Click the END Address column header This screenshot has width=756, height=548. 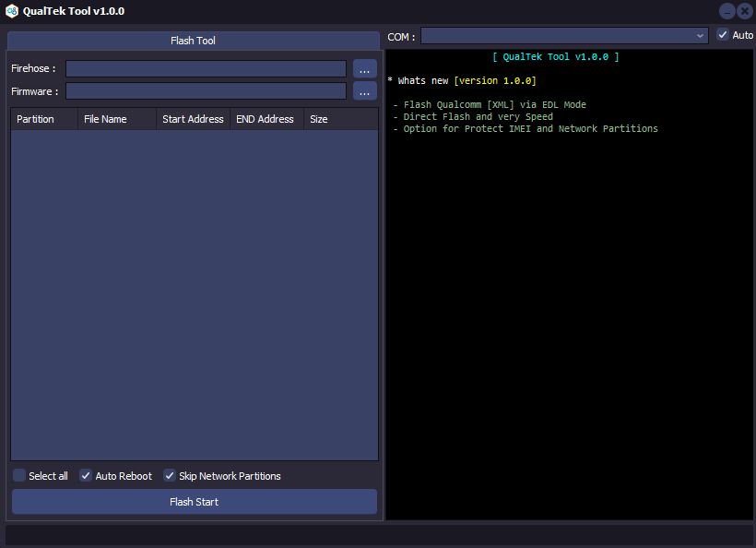coord(266,119)
